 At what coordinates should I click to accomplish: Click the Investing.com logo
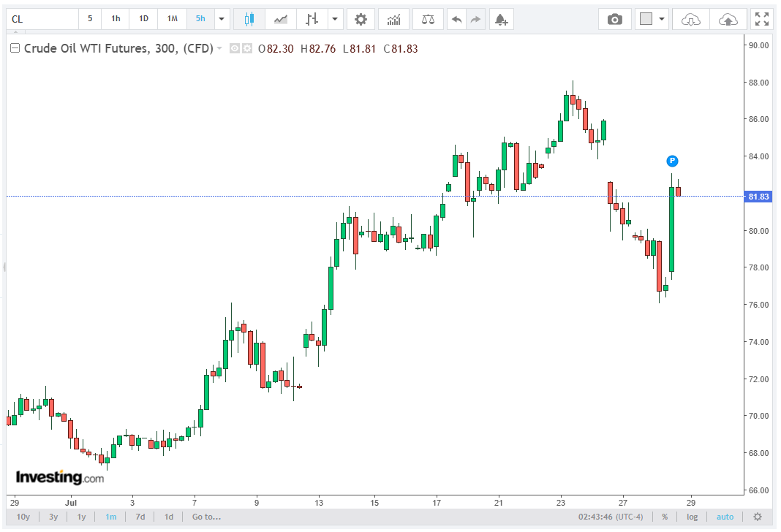(60, 476)
